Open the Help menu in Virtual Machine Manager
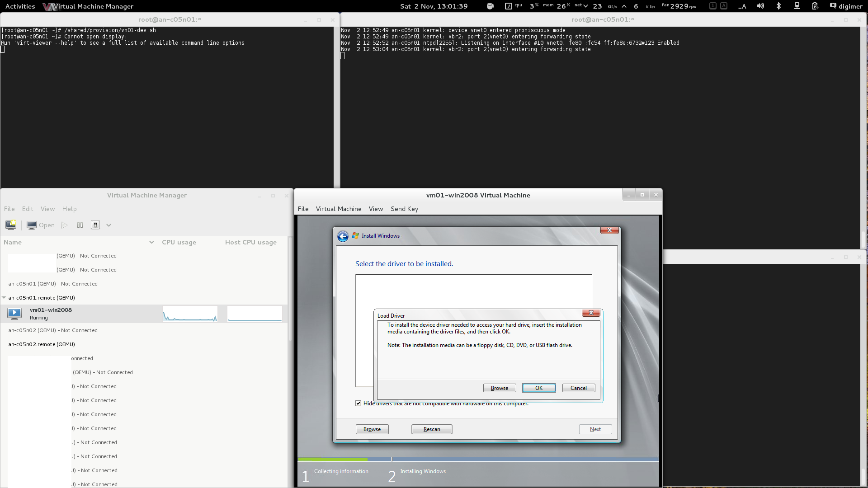The image size is (868, 488). tap(70, 209)
